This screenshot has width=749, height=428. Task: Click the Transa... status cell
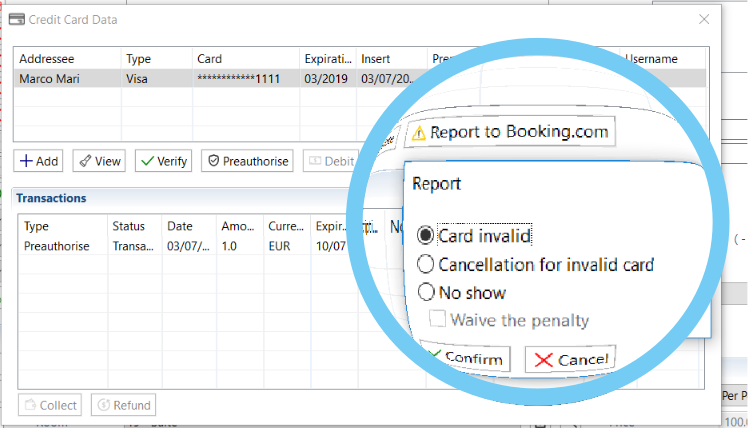[133, 246]
